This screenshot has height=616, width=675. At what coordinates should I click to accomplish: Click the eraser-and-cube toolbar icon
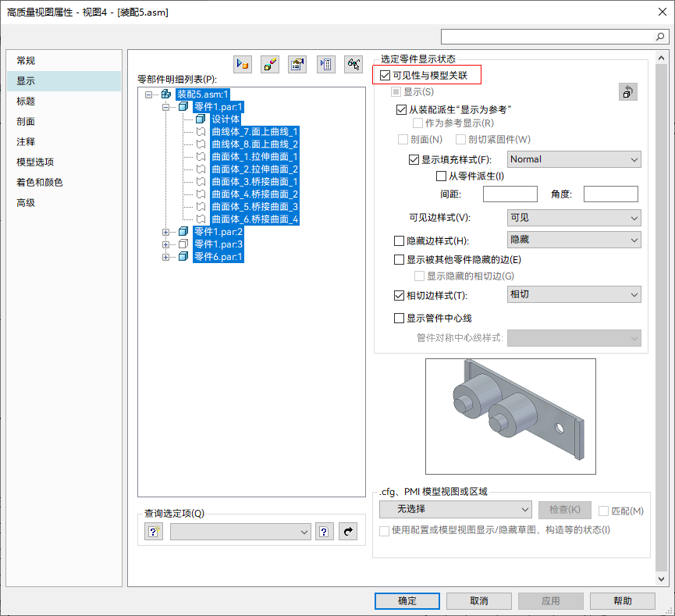[270, 65]
